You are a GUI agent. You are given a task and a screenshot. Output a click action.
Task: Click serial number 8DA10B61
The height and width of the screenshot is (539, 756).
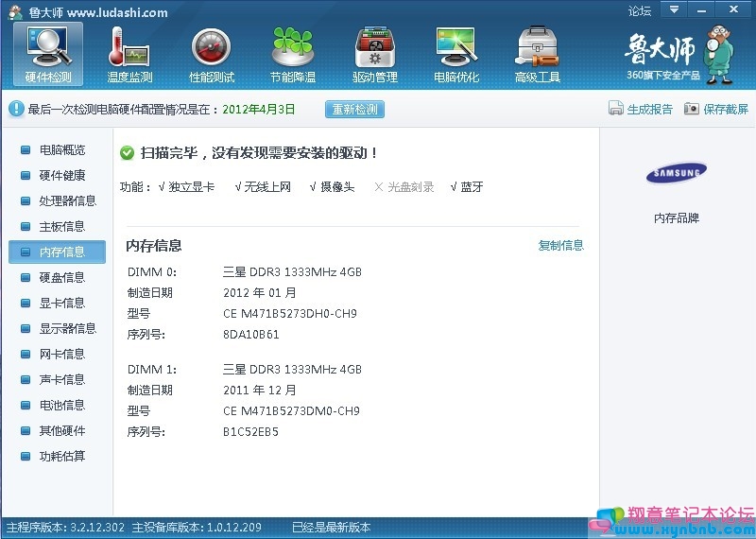251,335
